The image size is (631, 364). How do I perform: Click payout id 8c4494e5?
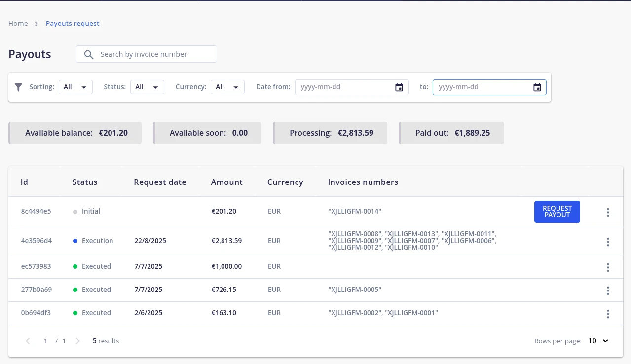(36, 211)
